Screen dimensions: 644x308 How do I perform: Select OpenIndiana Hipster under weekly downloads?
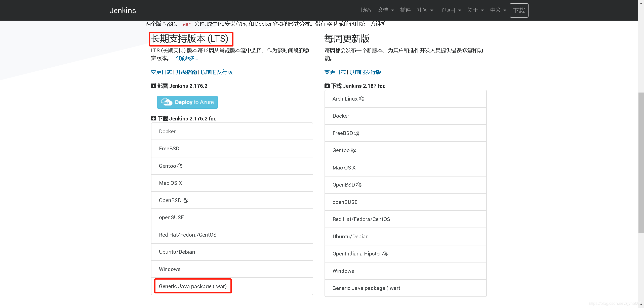(x=406, y=254)
